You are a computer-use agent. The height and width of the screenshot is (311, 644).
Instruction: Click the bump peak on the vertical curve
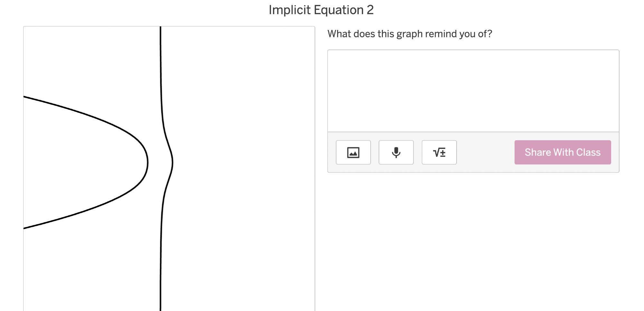[x=172, y=162]
